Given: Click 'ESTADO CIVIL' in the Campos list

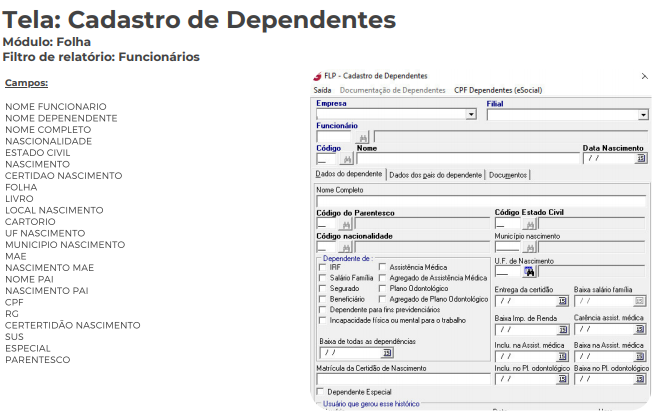Looking at the screenshot, I should 38,153.
